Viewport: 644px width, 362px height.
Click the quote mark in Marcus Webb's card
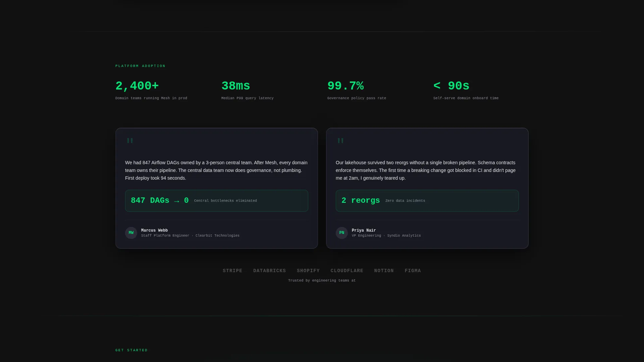click(x=130, y=141)
